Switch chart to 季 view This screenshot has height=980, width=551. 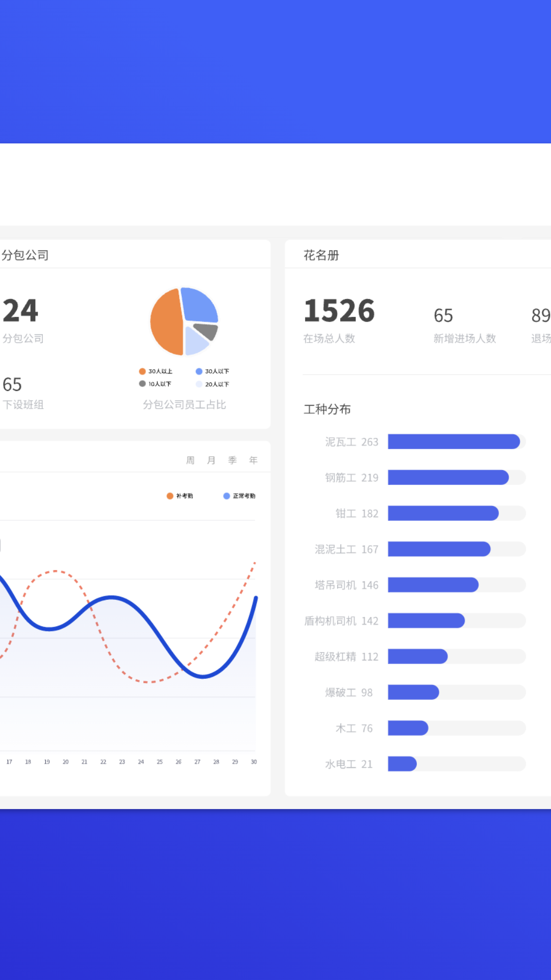coord(232,460)
